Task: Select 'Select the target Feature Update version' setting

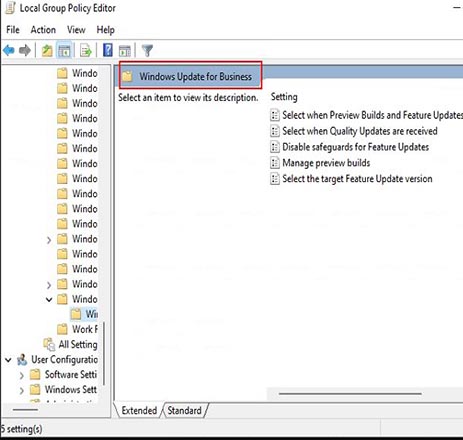Action: (357, 179)
